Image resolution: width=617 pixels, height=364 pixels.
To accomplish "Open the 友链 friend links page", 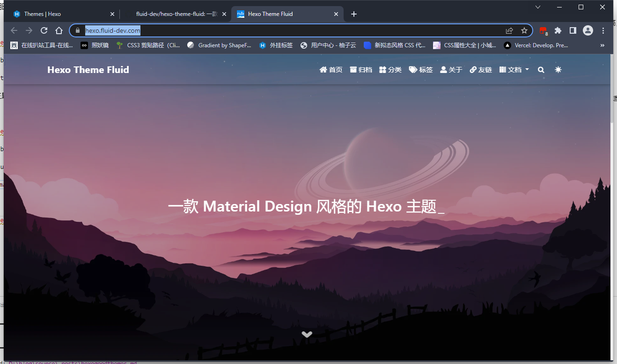I will tap(481, 70).
